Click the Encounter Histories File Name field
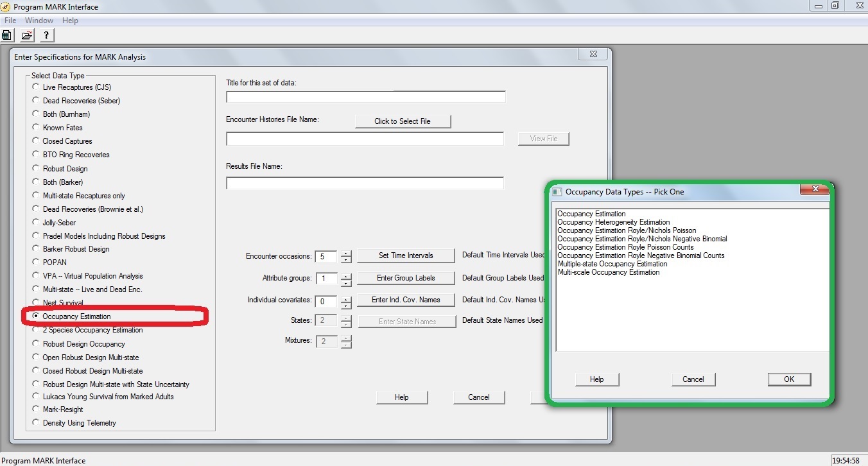Image resolution: width=868 pixels, height=466 pixels. click(x=365, y=139)
